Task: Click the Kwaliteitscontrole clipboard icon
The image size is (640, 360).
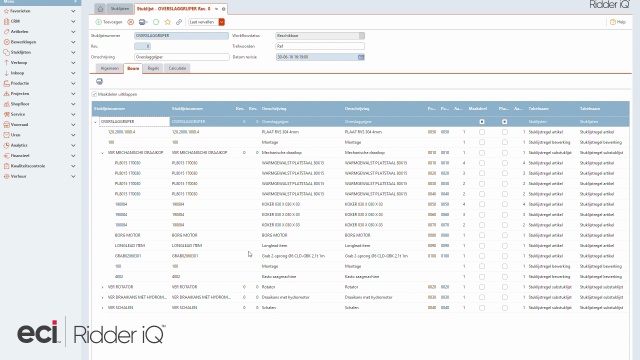Action: [6, 166]
